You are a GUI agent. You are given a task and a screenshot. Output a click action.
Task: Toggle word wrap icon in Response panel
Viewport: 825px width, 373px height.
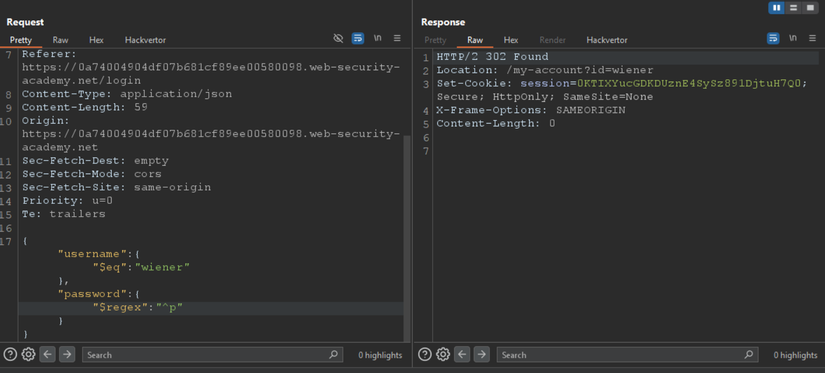point(773,38)
